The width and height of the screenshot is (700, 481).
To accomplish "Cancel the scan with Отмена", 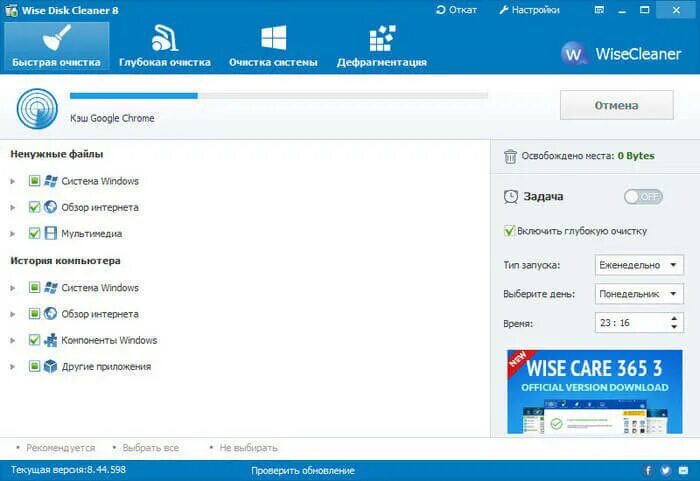I will coord(617,105).
